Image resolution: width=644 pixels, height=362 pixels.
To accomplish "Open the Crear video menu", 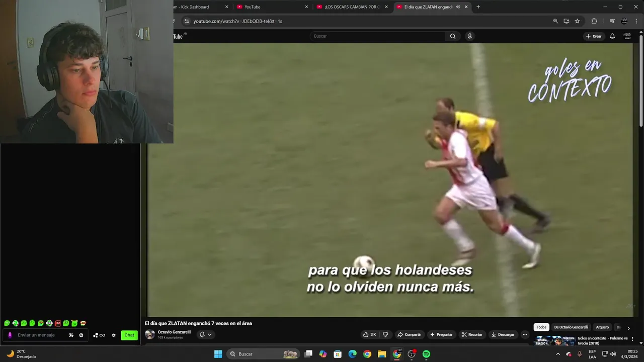I will [594, 36].
